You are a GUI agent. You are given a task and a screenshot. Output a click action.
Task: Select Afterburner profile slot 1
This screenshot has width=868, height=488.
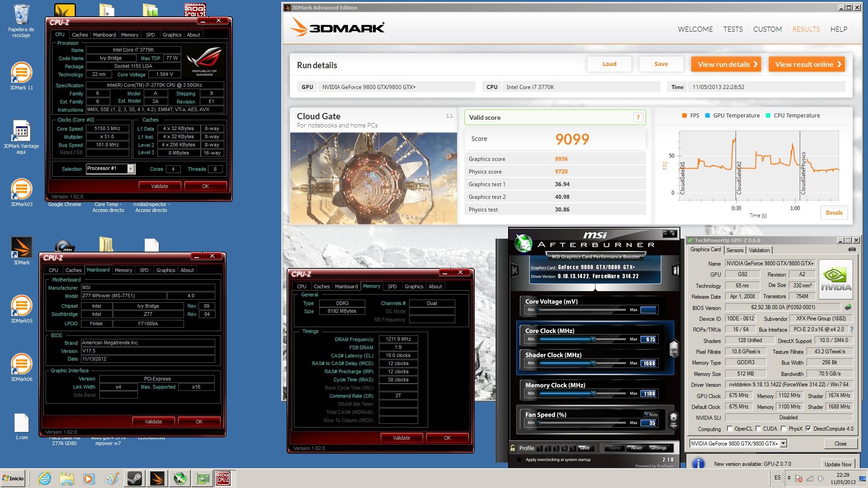539,448
